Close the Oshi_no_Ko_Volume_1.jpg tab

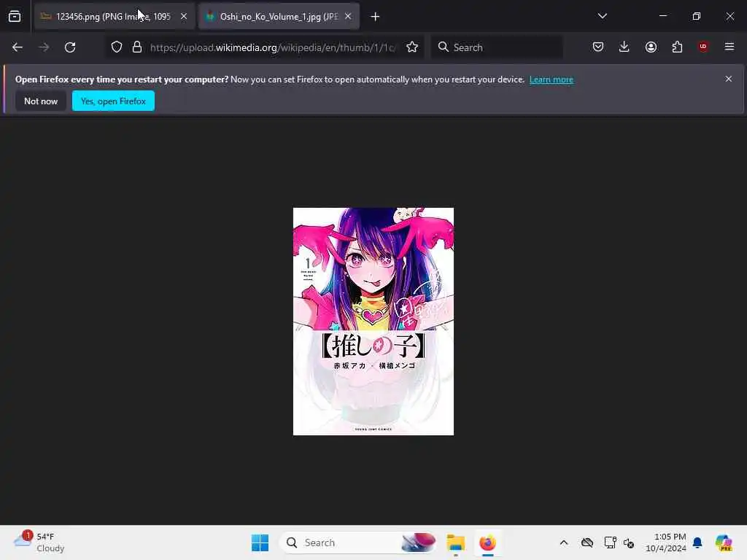coord(348,16)
